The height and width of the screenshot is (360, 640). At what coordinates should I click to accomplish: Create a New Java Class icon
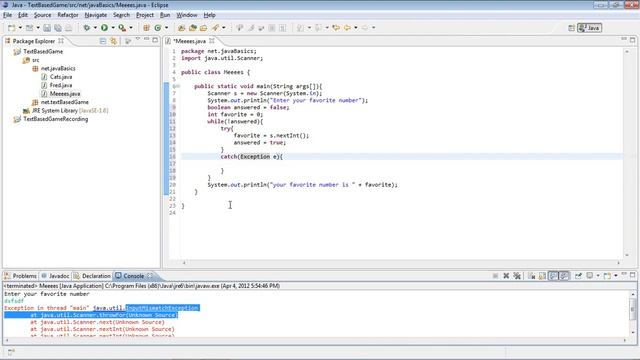pos(158,28)
